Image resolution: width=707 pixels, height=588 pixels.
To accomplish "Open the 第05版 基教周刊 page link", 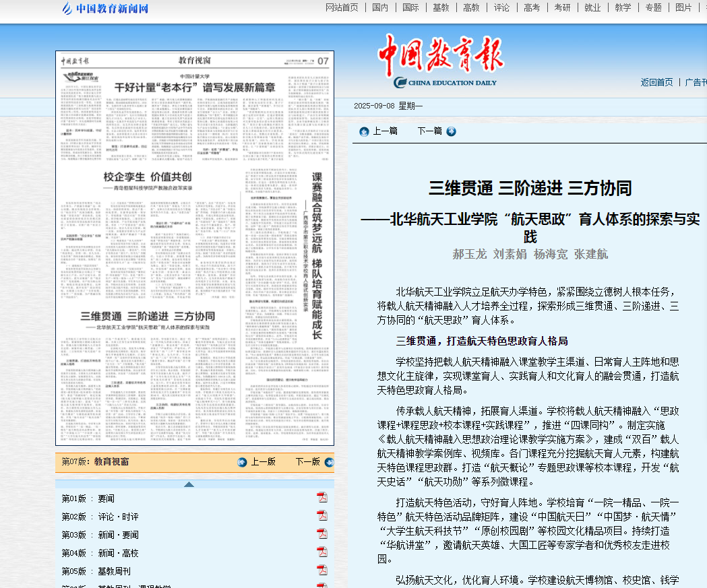I will tap(96, 571).
